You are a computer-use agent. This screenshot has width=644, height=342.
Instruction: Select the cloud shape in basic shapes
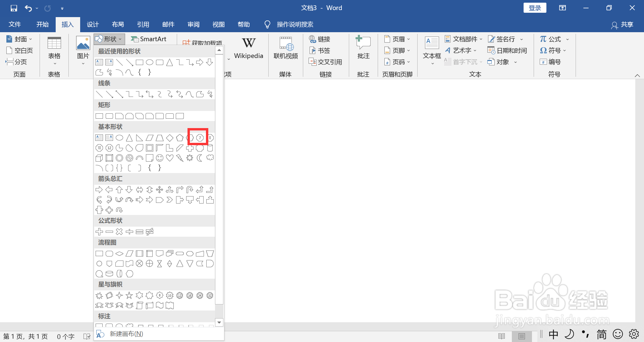click(210, 158)
